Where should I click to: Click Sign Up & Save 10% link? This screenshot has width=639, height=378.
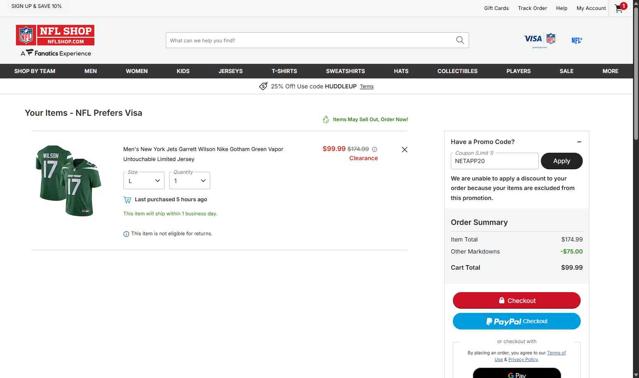coord(36,6)
